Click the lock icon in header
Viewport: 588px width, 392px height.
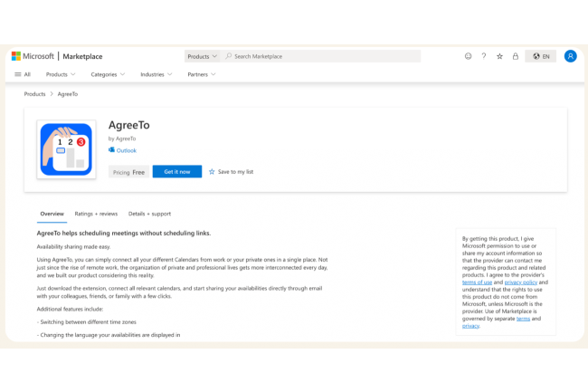coord(516,56)
